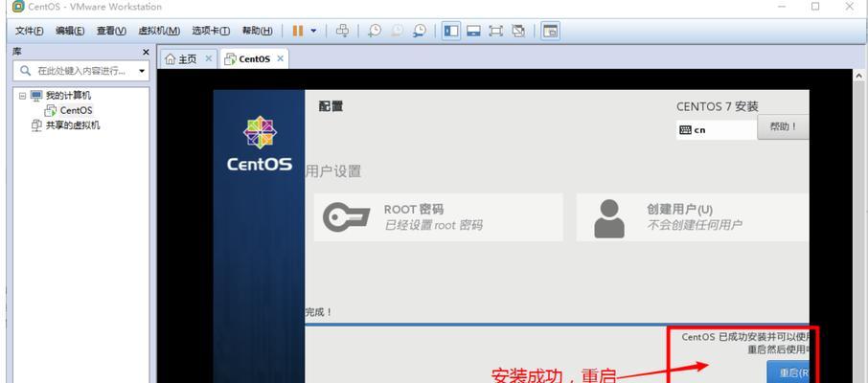Click the user silhouette icon for 创建用户
The width and height of the screenshot is (868, 383).
(x=609, y=218)
